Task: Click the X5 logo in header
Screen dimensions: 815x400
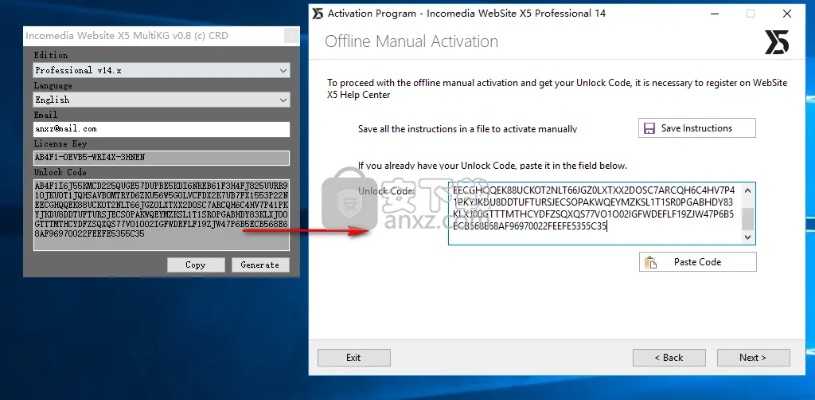Action: (777, 42)
